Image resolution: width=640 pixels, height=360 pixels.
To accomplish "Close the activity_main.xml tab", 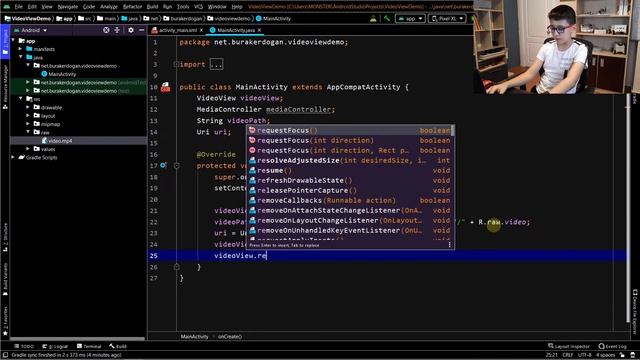I will tap(201, 30).
